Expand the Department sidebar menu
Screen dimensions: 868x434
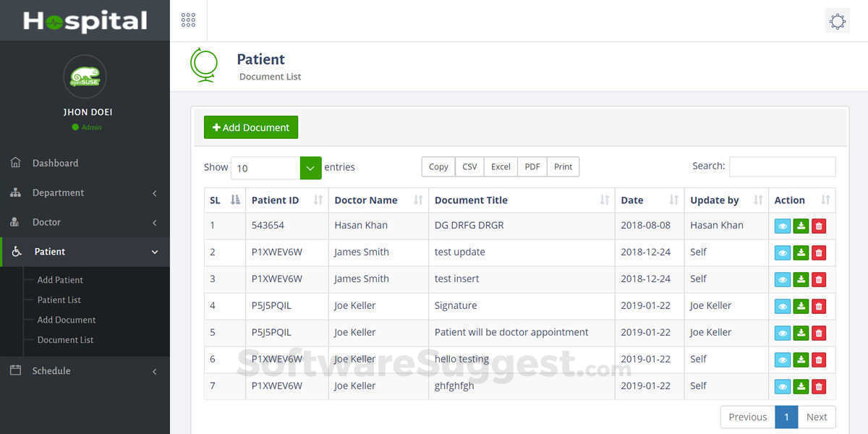(85, 193)
